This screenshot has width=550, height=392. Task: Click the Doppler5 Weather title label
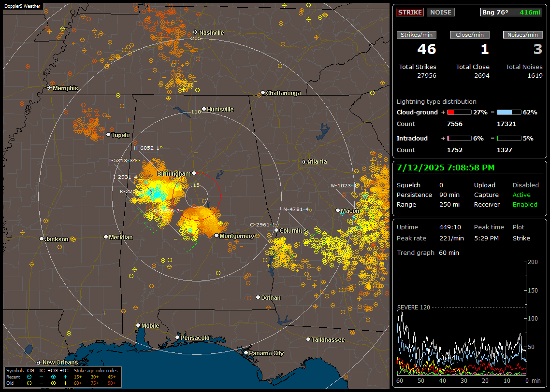coord(22,6)
